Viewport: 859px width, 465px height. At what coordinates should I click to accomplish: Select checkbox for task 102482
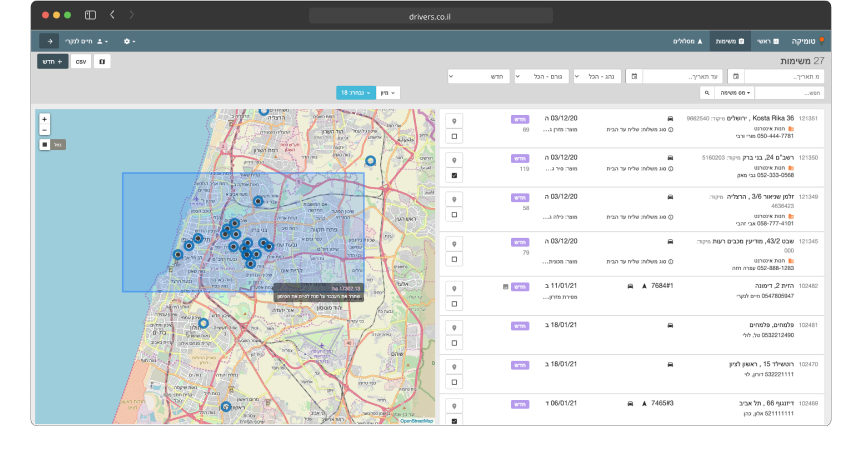point(454,303)
